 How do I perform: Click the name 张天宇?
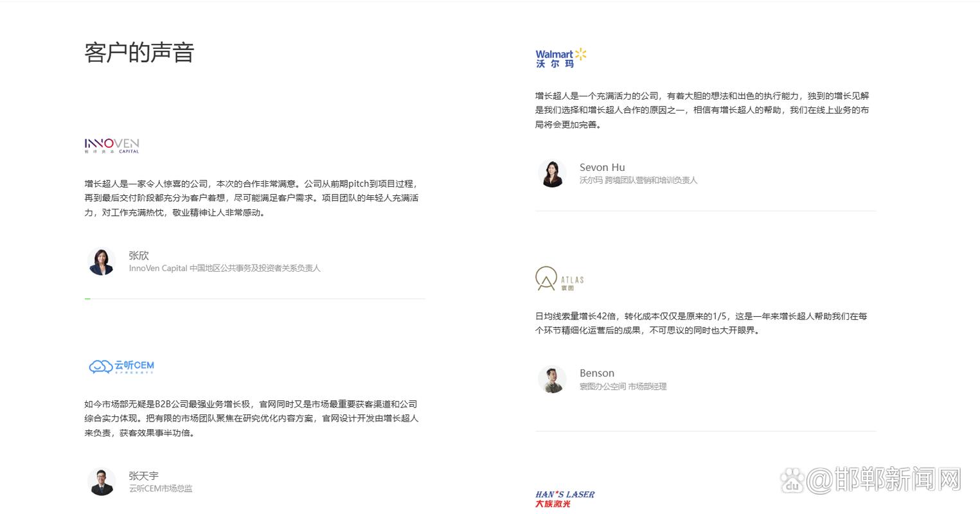tap(143, 475)
